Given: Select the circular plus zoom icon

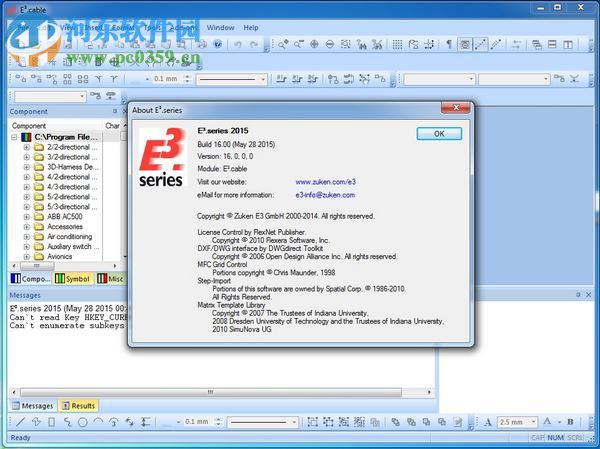Looking at the screenshot, I should (314, 44).
